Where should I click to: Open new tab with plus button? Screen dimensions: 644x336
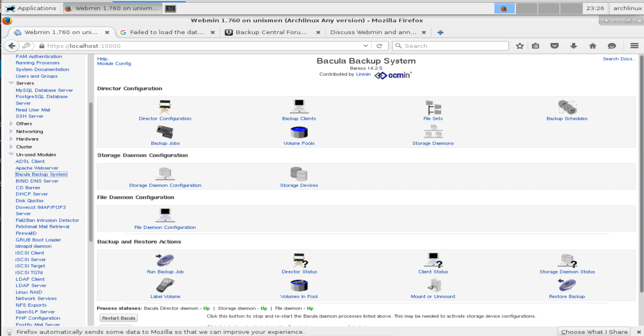click(441, 32)
